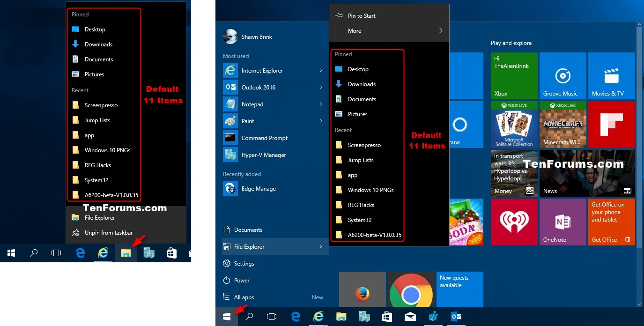Open the Groove Music tile
644x326 pixels.
pyautogui.click(x=563, y=76)
